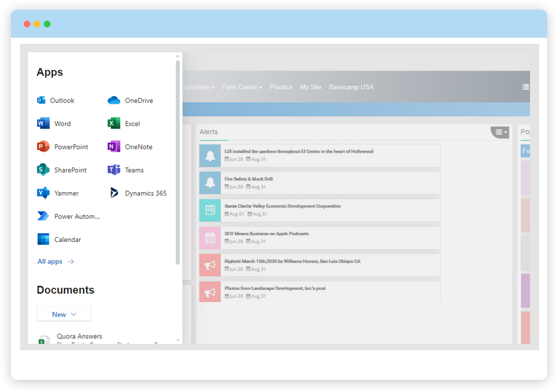Screen dimensions: 558x392
Task: Click the scroll up arrow in Apps panel
Action: click(178, 56)
